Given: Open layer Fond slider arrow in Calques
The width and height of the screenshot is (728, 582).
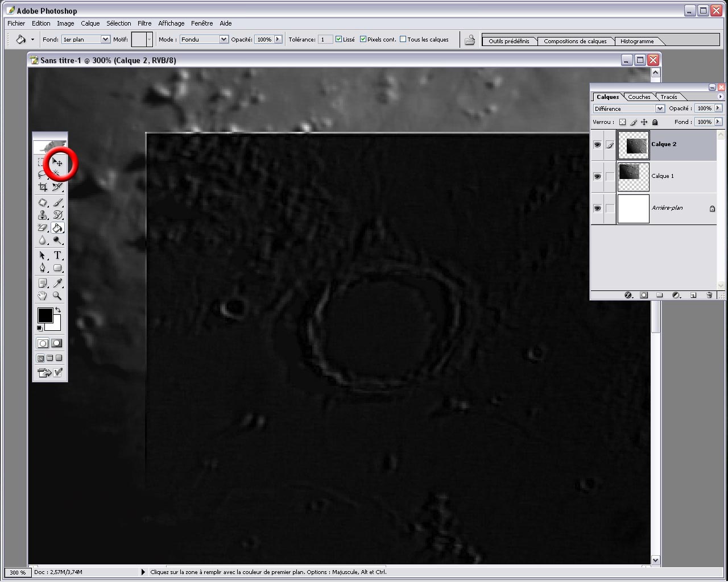Looking at the screenshot, I should click(718, 122).
